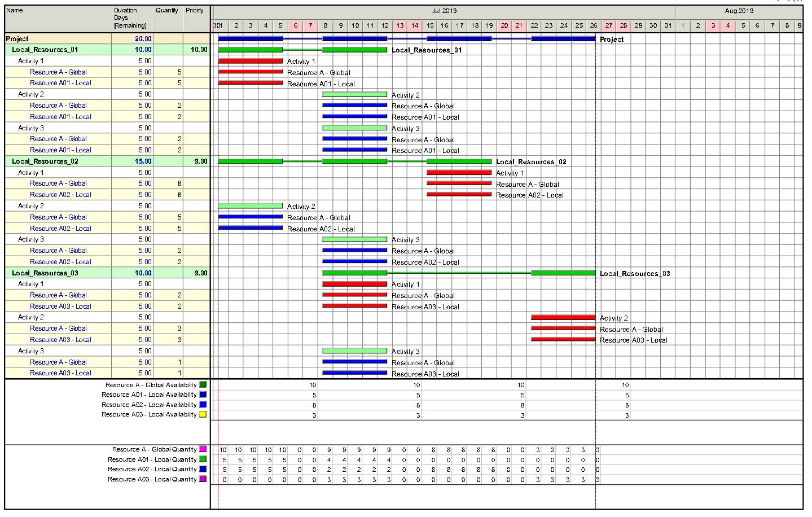Click the Jul 2019 month header
The width and height of the screenshot is (812, 517).
coord(444,11)
